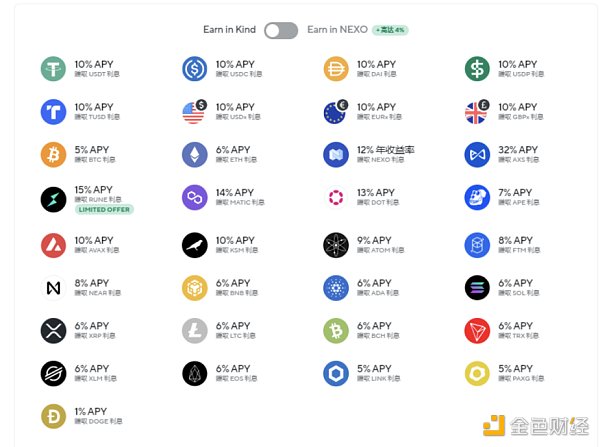
Task: Click the Polygon MATIC purple icon
Action: tap(194, 198)
